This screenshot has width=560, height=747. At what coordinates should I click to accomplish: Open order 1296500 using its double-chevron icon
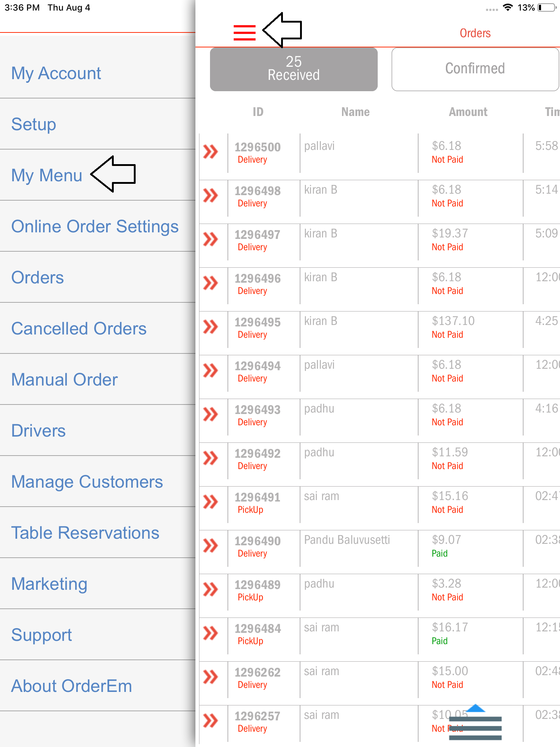[x=211, y=152]
